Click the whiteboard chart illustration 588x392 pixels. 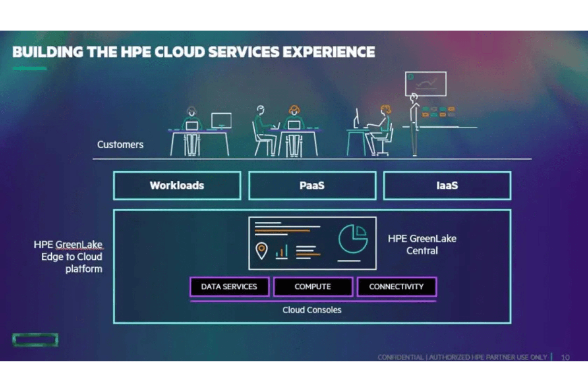tap(426, 84)
